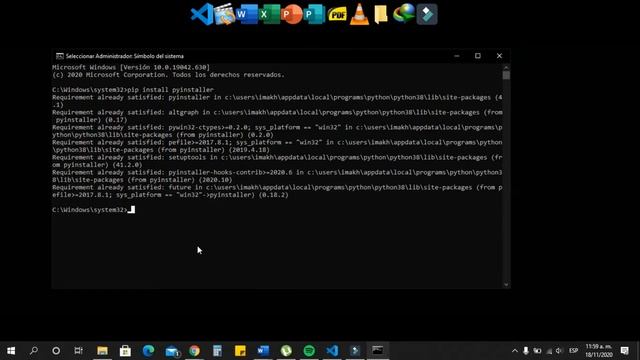Open the Command Prompt title bar system icon
The height and width of the screenshot is (360, 640).
[x=60, y=56]
